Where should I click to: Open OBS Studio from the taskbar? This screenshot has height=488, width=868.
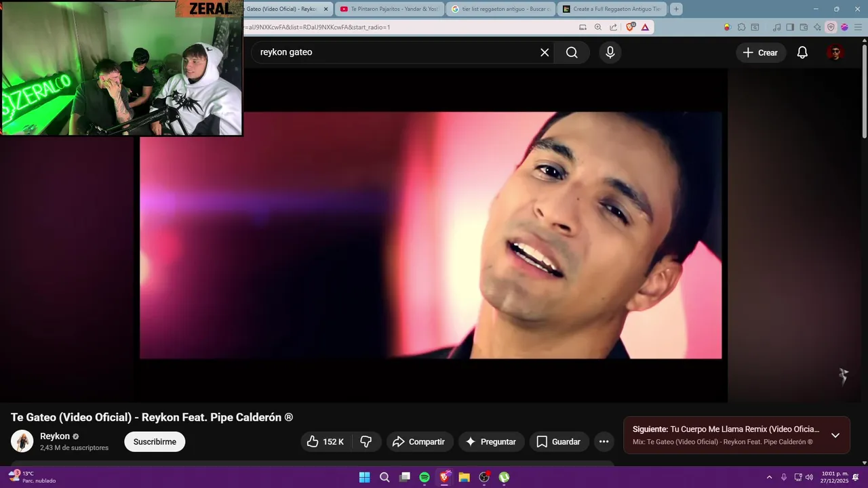(x=484, y=477)
